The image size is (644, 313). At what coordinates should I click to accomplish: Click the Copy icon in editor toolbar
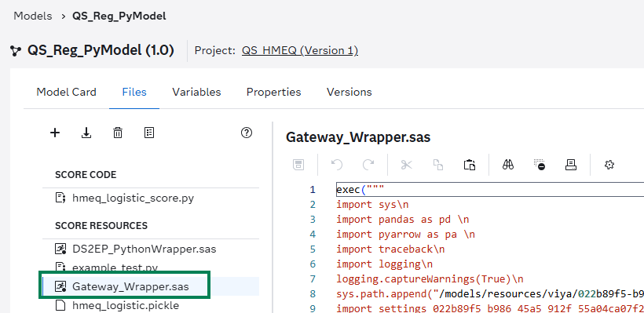point(438,165)
